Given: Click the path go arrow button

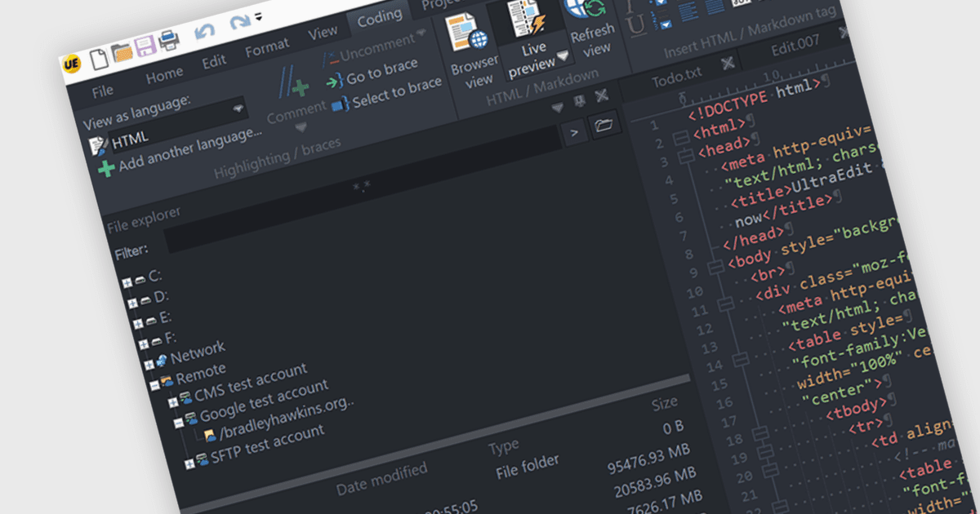Looking at the screenshot, I should point(573,131).
